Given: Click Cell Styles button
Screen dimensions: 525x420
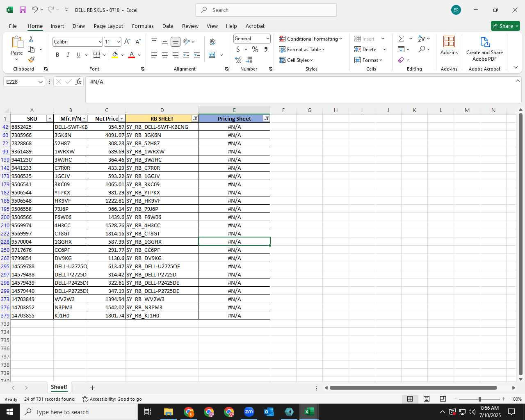Looking at the screenshot, I should (x=296, y=60).
